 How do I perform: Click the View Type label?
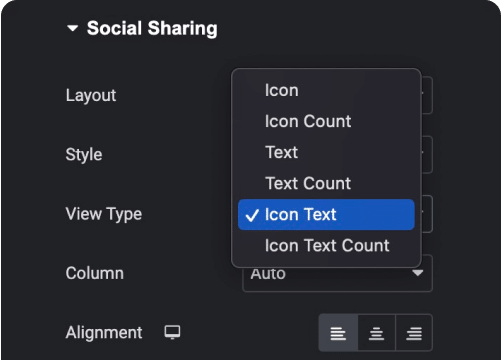(104, 214)
